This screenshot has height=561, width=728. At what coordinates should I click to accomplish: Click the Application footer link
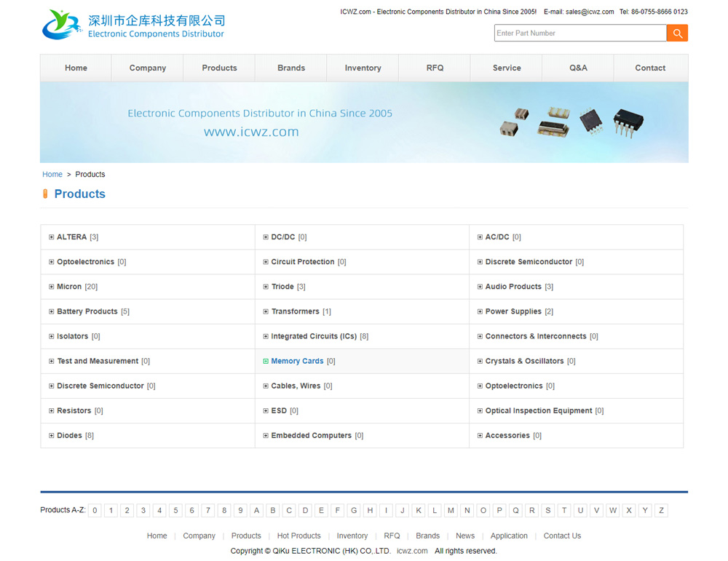[509, 536]
